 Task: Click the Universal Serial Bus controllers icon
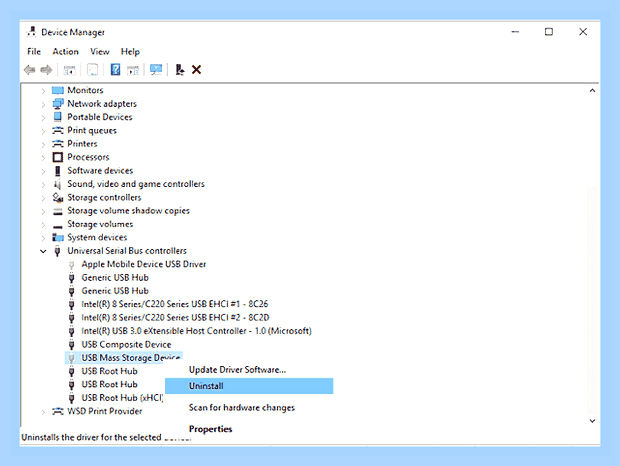(x=58, y=251)
